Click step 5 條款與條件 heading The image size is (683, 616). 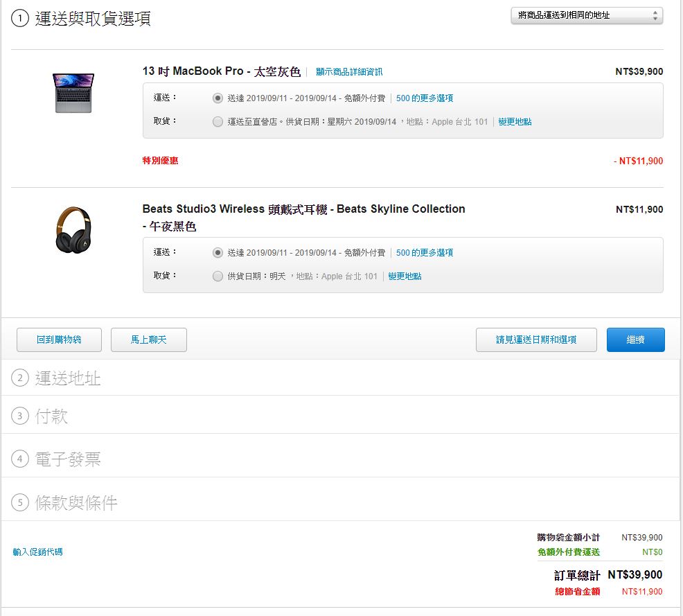pos(76,503)
